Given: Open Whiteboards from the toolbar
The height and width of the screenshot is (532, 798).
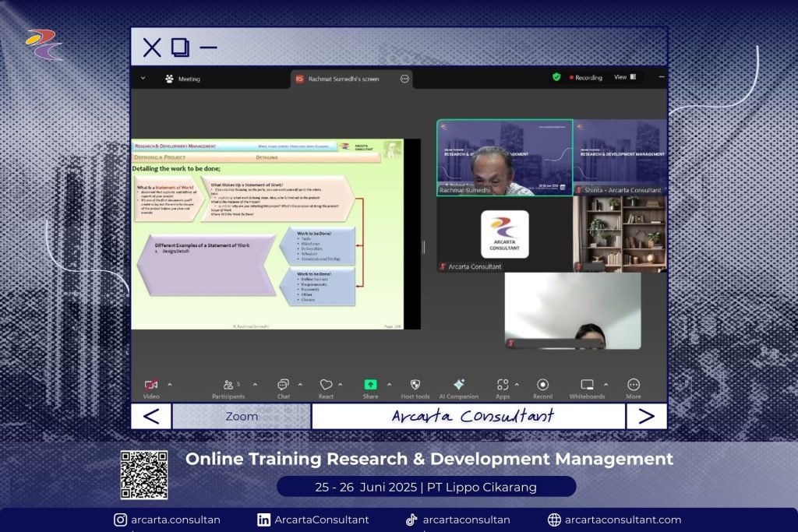Looking at the screenshot, I should (587, 386).
